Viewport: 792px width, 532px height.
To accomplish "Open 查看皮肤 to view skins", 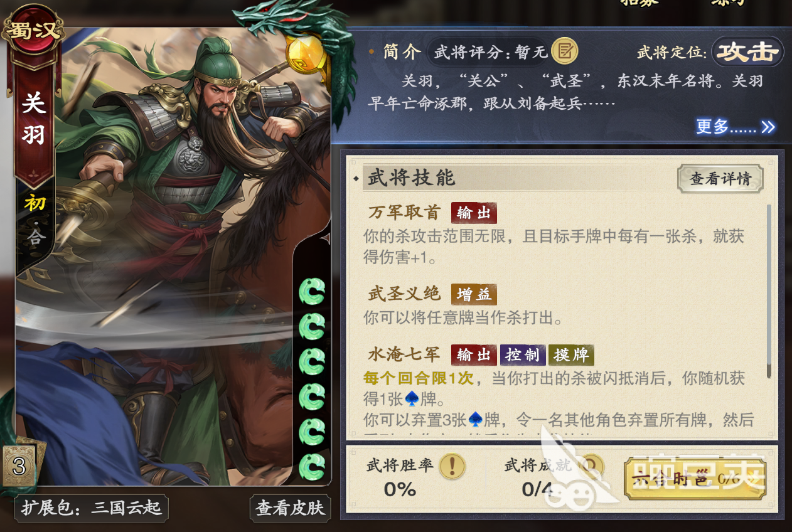I will tap(290, 508).
